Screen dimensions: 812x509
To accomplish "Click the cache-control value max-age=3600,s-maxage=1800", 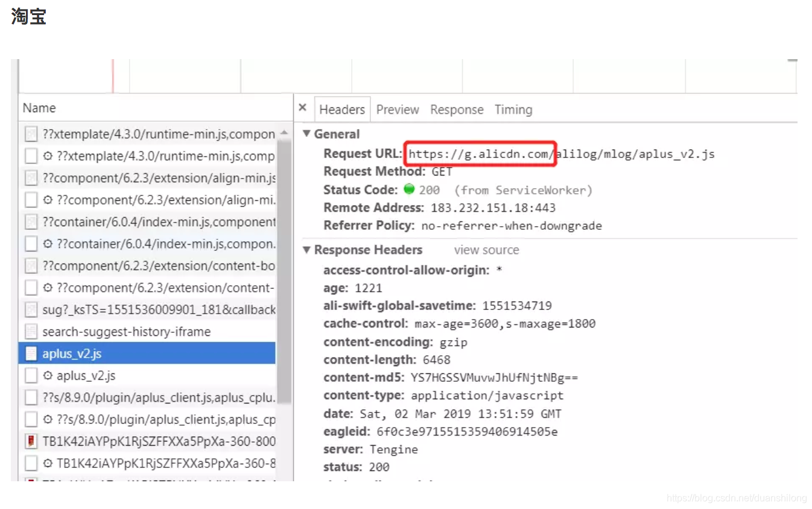I will click(x=505, y=324).
